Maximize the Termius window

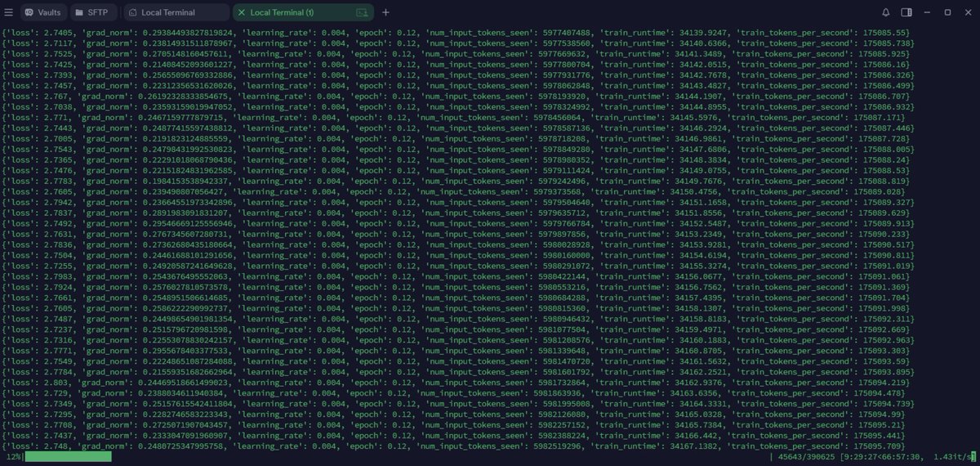(947, 12)
